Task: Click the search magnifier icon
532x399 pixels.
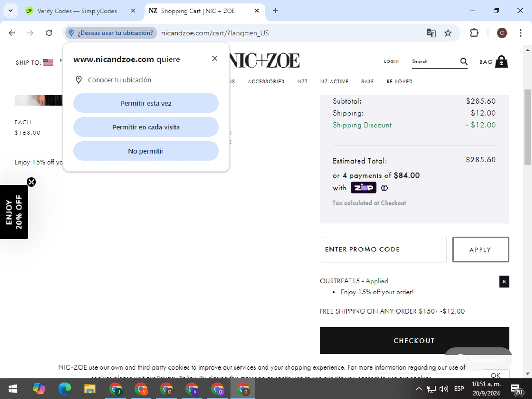Action: (x=464, y=61)
